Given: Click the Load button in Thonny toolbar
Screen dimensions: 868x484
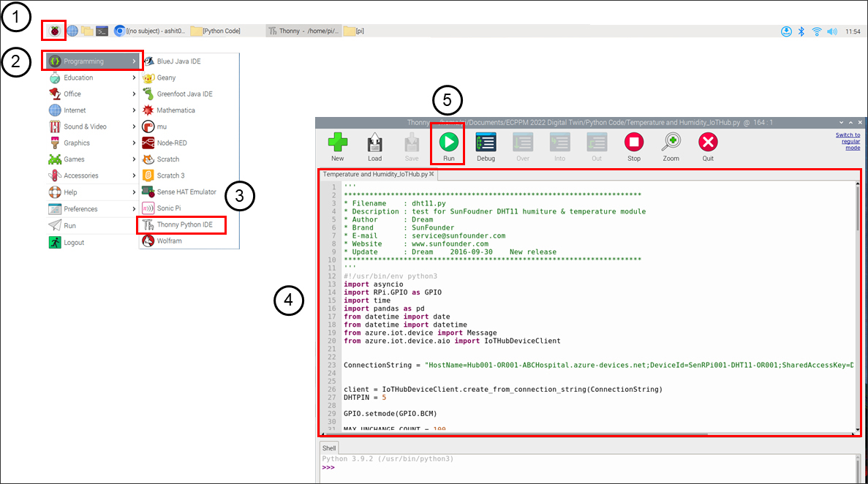Looking at the screenshot, I should click(374, 147).
